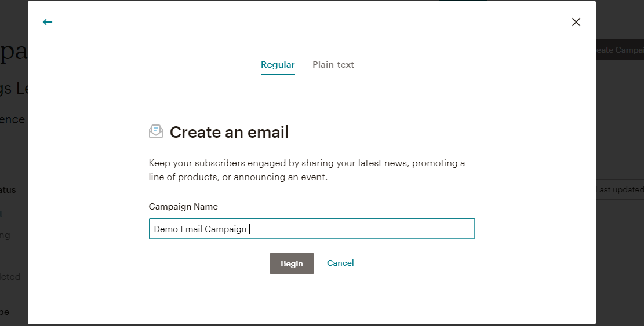Click the Last updated sort label in background
Image resolution: width=644 pixels, height=326 pixels.
pos(620,189)
